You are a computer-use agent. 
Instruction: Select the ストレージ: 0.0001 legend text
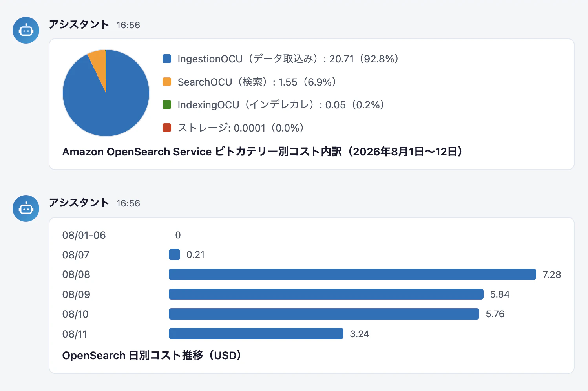click(241, 128)
